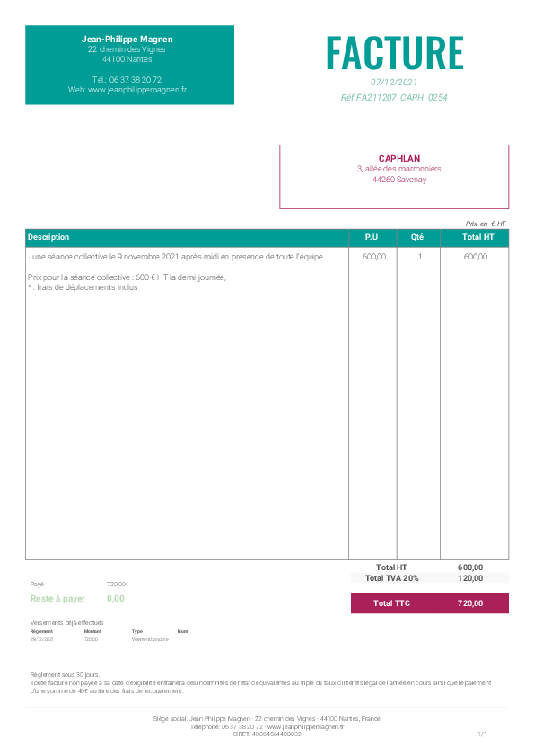Select the Jean-Philippe Magnen name in header

point(127,39)
